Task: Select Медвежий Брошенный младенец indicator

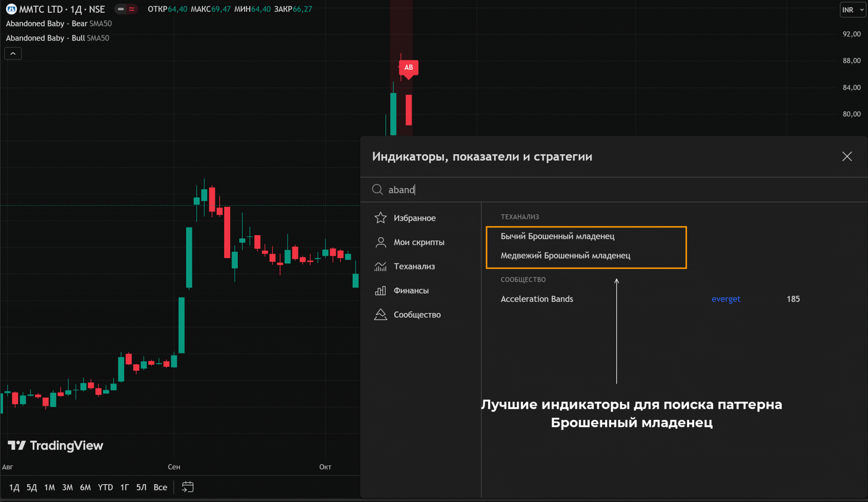Action: [x=565, y=255]
